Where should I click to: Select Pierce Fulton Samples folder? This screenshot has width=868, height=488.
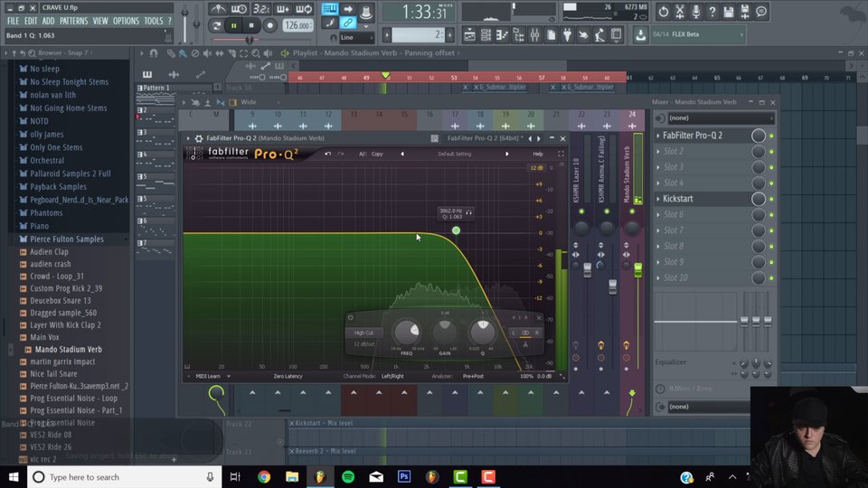[x=67, y=239]
